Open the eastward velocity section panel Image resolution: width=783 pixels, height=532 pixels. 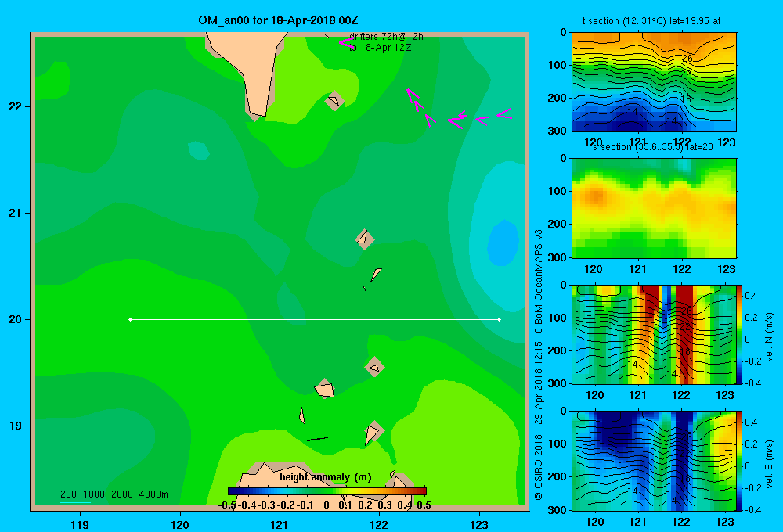[654, 461]
